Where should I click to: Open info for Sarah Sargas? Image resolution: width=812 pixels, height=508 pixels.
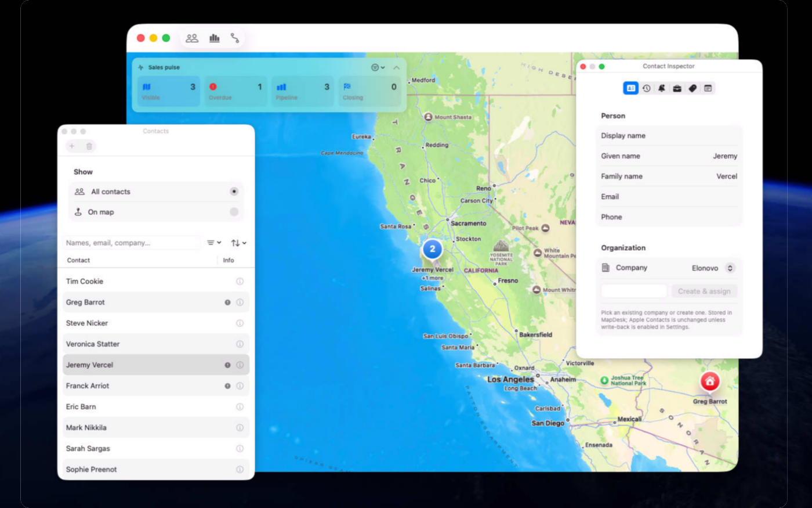pos(240,449)
